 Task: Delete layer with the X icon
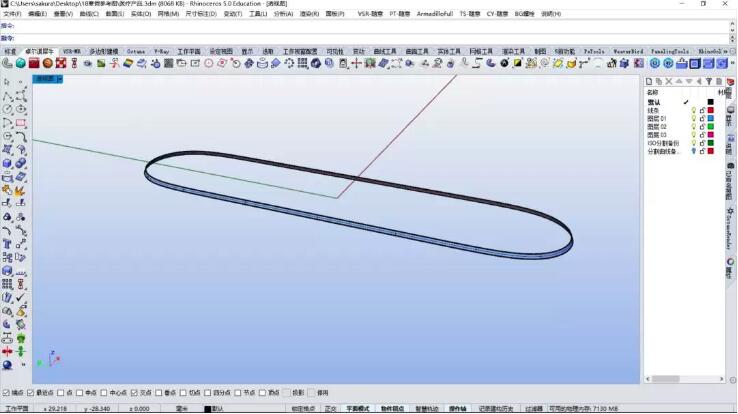(x=669, y=81)
